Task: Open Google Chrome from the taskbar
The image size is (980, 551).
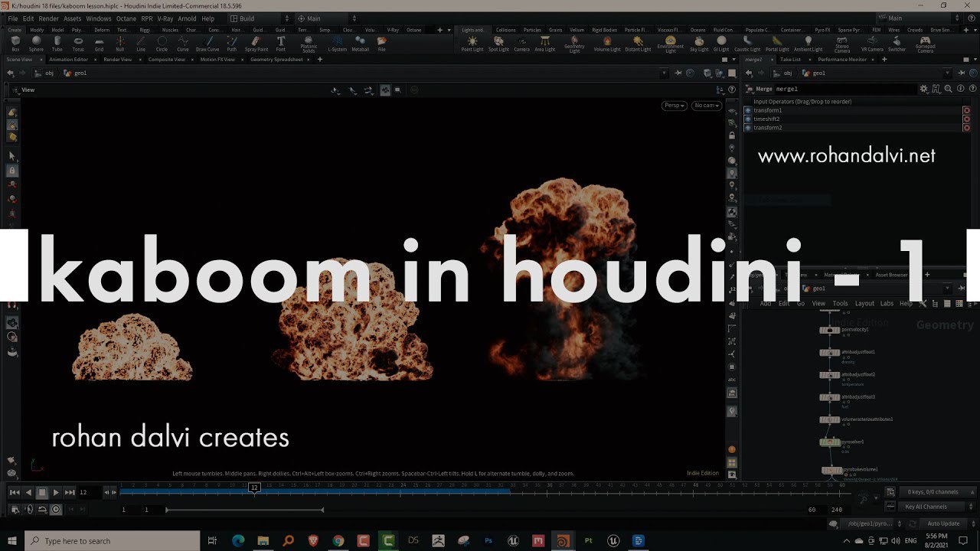Action: click(x=338, y=540)
